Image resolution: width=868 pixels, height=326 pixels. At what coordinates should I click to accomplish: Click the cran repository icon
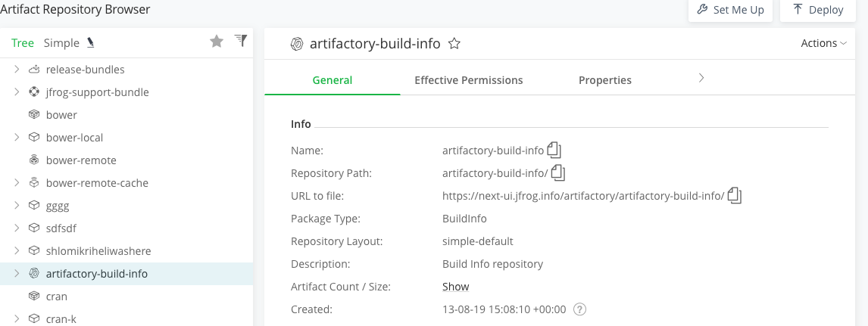[34, 296]
